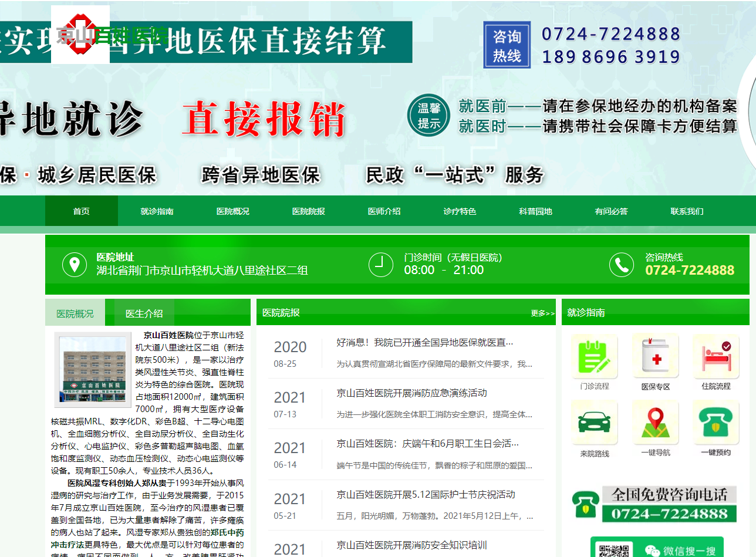
Task: Click the 民政“一站式”服务 banner text
Action: [455, 175]
